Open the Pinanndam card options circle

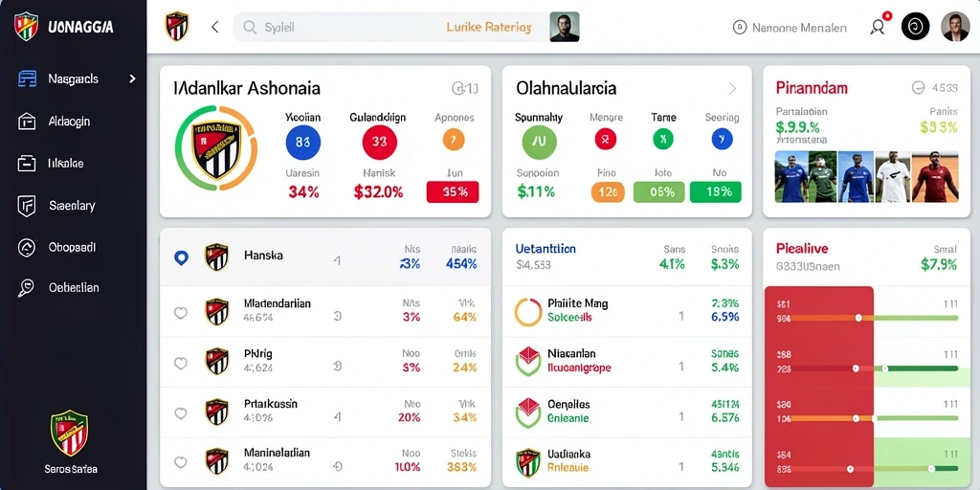(918, 88)
